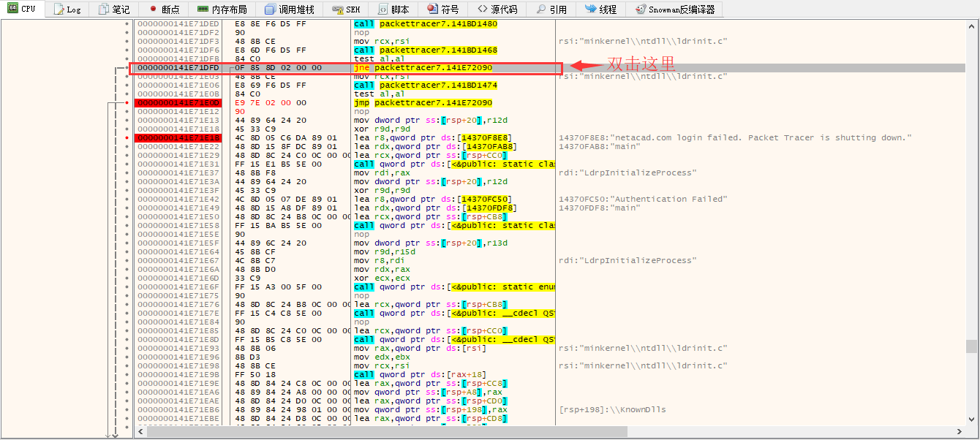Open the 内存布局 memory map tab
This screenshot has width=980, height=440.
click(222, 10)
